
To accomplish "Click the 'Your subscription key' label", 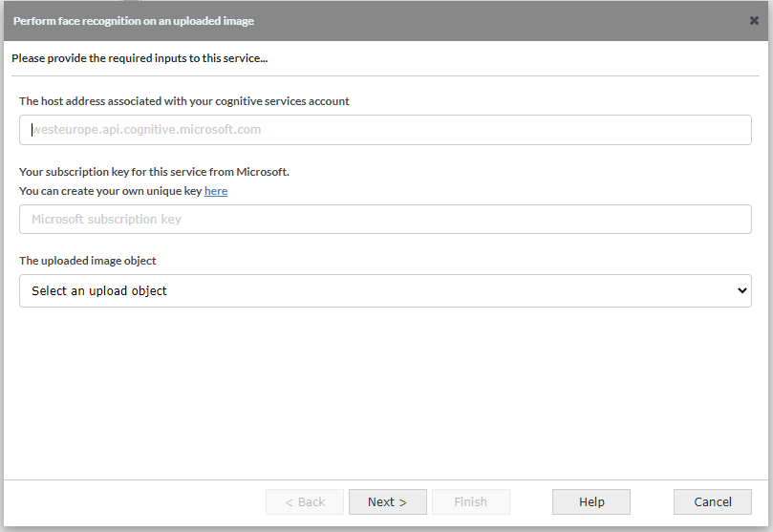I will coord(154,172).
